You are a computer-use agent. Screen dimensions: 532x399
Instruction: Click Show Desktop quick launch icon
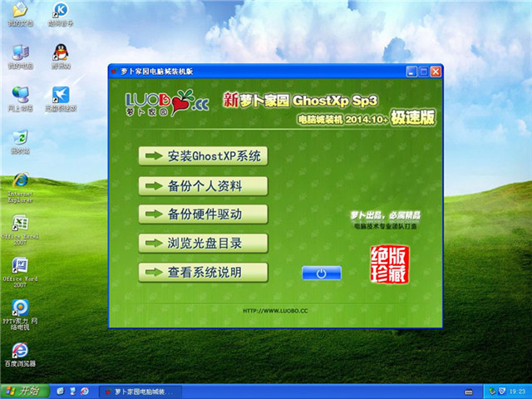72,392
